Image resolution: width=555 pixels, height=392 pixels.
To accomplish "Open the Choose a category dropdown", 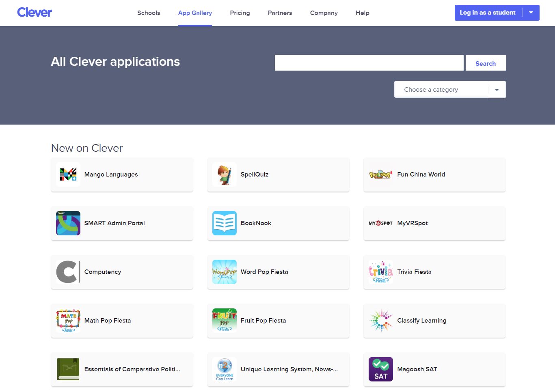I will (450, 89).
